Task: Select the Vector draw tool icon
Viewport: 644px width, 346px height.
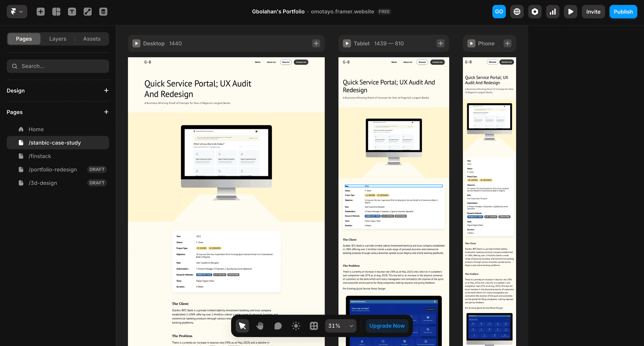Action: (88, 12)
